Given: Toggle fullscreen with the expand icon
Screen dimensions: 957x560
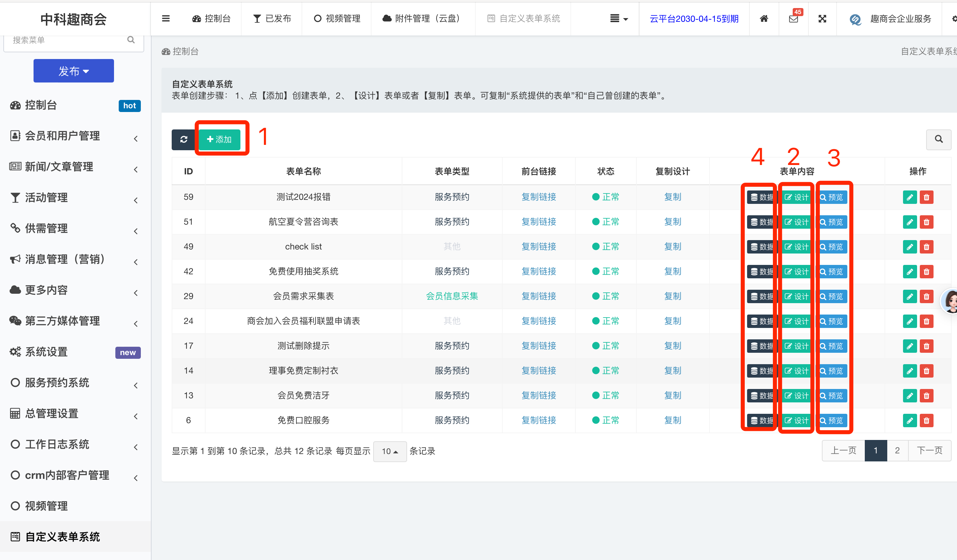Looking at the screenshot, I should (x=822, y=18).
